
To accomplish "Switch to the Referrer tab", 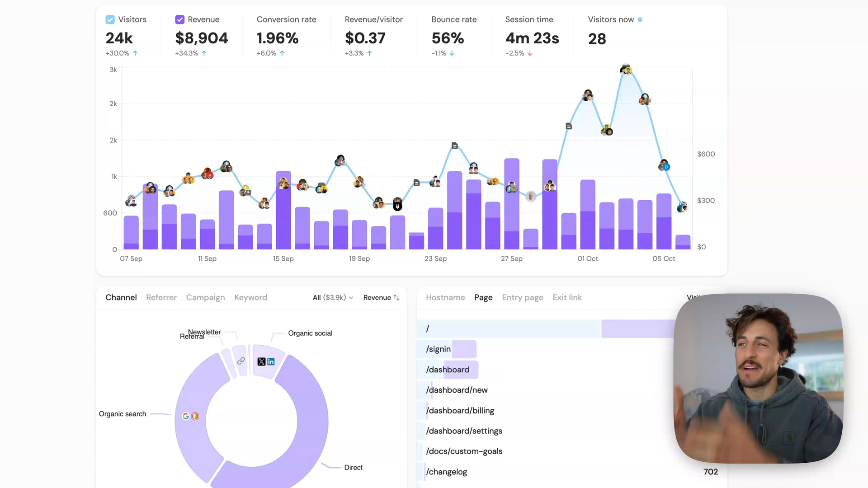I will (161, 297).
